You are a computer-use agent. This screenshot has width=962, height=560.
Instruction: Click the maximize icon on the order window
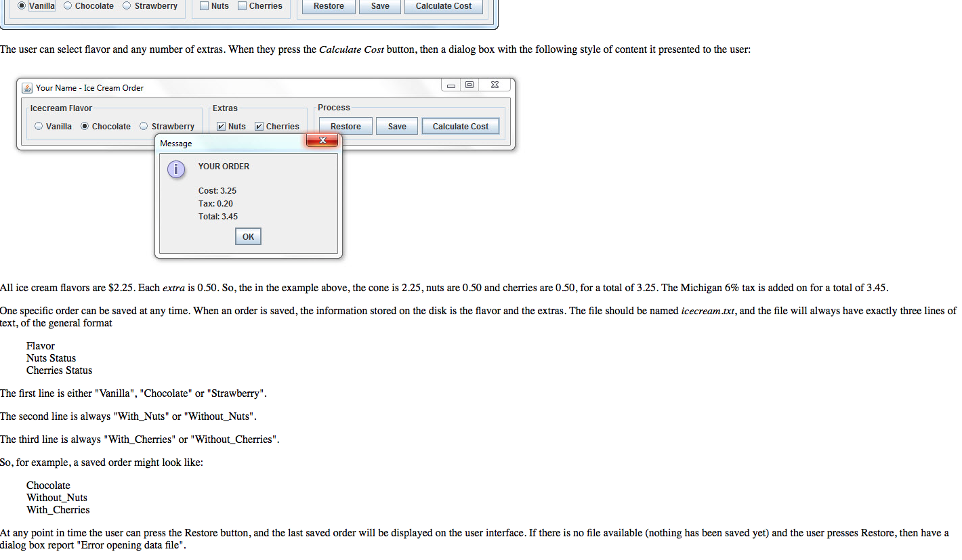tap(470, 85)
